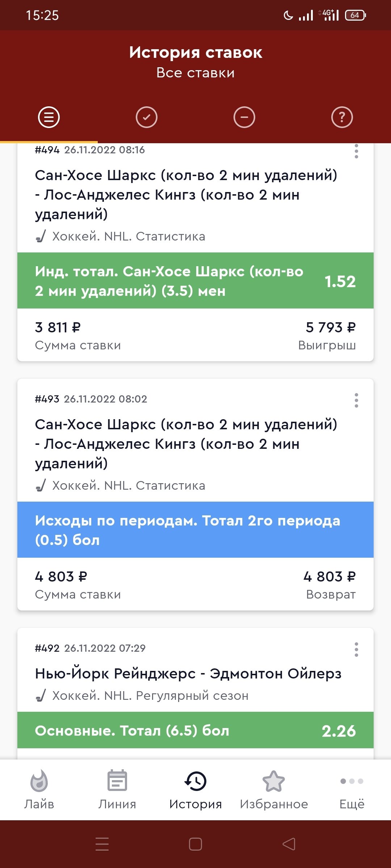Tap the История ставок header title
The image size is (391, 868).
tap(195, 53)
